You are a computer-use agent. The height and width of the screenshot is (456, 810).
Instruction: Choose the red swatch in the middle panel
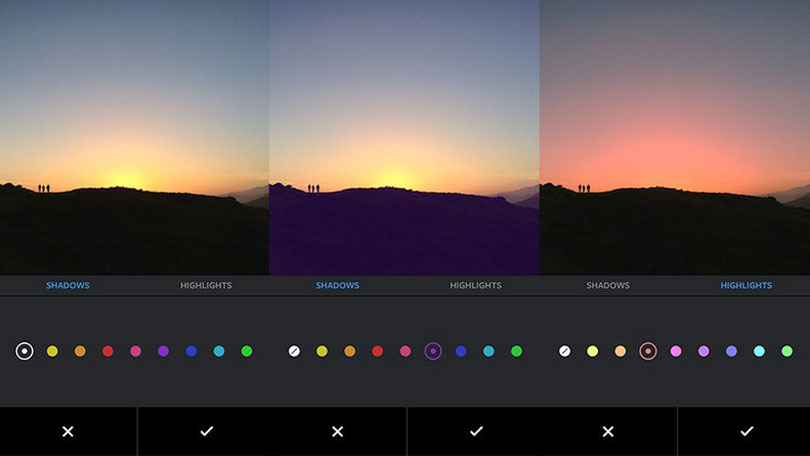pos(378,351)
